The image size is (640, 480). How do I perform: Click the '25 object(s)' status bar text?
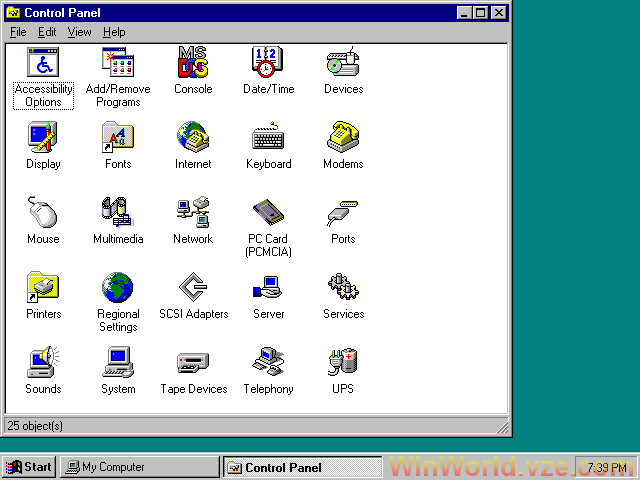pyautogui.click(x=35, y=426)
